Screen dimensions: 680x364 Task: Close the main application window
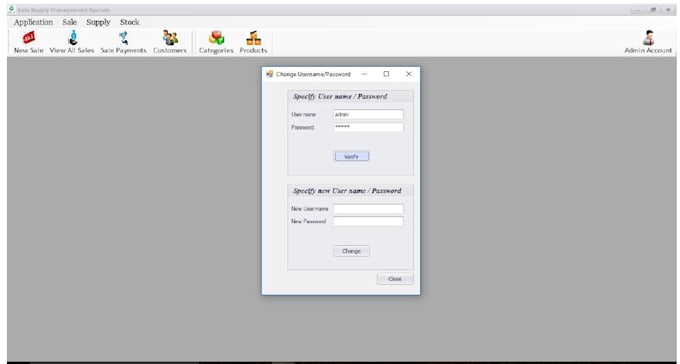[x=668, y=10]
